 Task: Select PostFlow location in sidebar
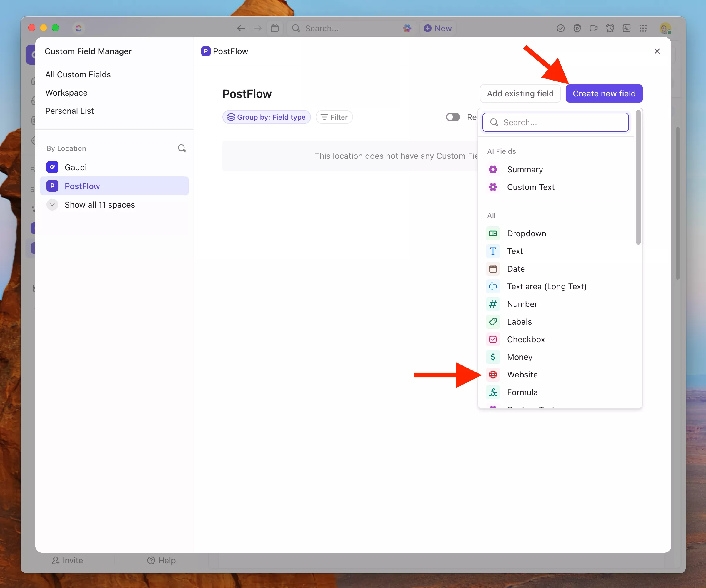114,186
